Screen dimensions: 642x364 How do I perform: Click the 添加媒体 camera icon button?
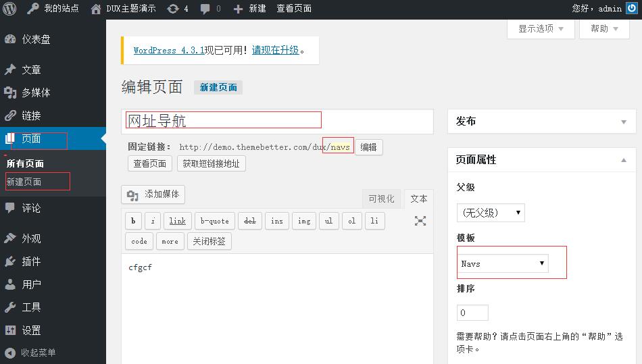tap(153, 194)
